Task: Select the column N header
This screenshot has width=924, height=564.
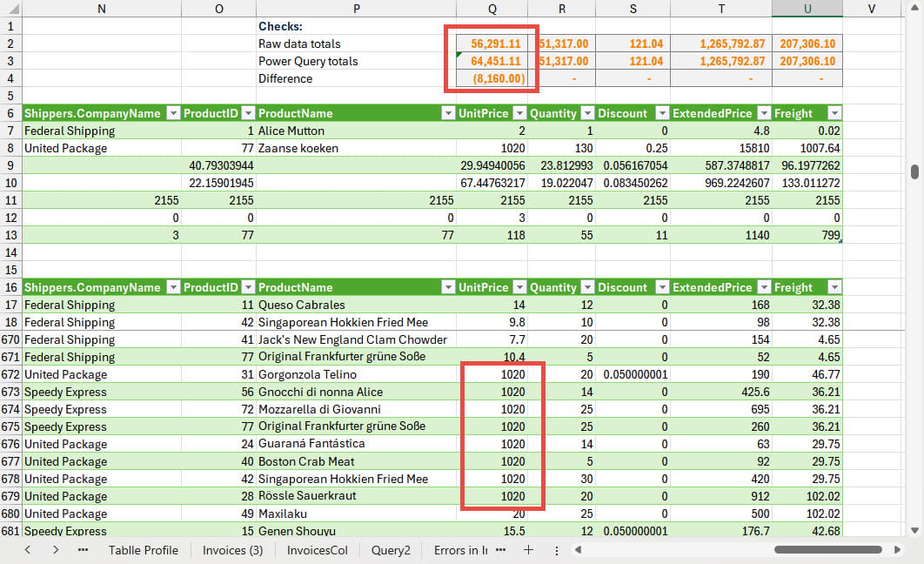Action: tap(102, 9)
